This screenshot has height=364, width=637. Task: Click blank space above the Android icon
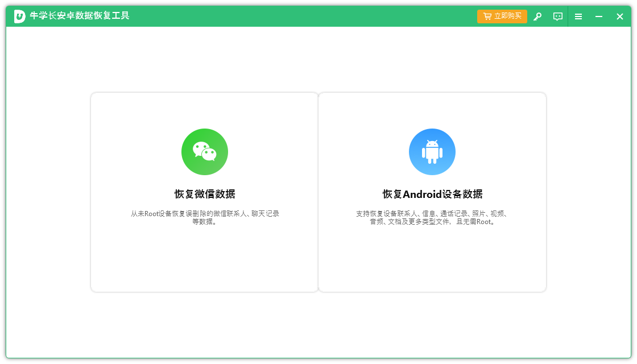pyautogui.click(x=432, y=111)
